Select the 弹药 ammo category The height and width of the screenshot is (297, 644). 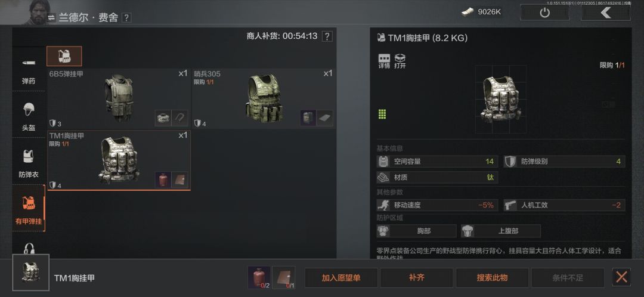click(29, 70)
